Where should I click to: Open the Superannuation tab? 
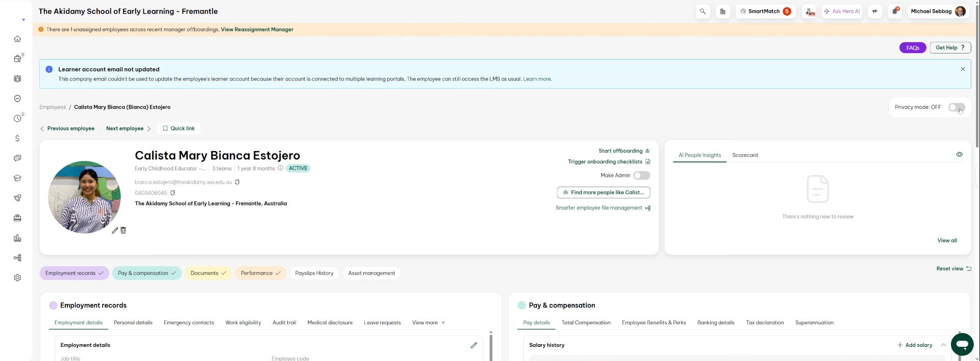[x=815, y=323]
